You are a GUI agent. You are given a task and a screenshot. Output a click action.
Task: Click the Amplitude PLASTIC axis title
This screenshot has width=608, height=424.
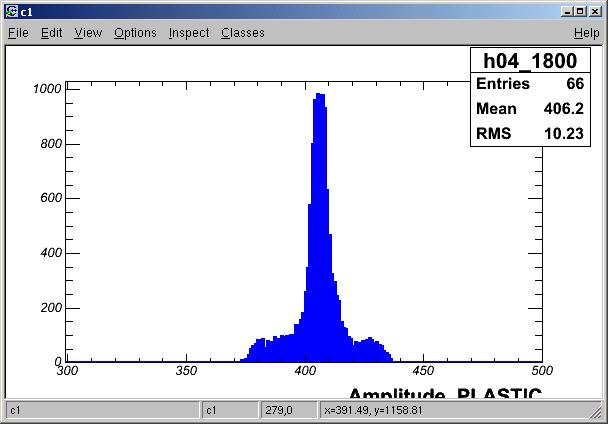[x=445, y=393]
